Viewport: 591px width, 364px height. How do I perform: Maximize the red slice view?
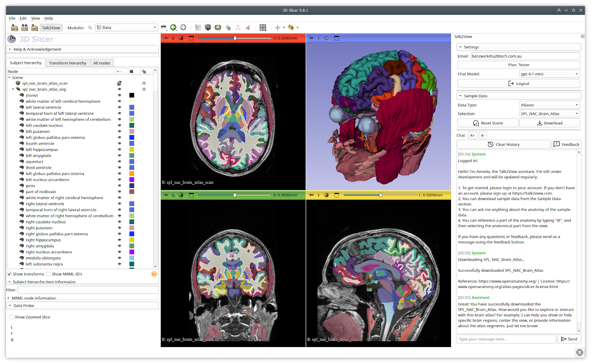[x=191, y=38]
